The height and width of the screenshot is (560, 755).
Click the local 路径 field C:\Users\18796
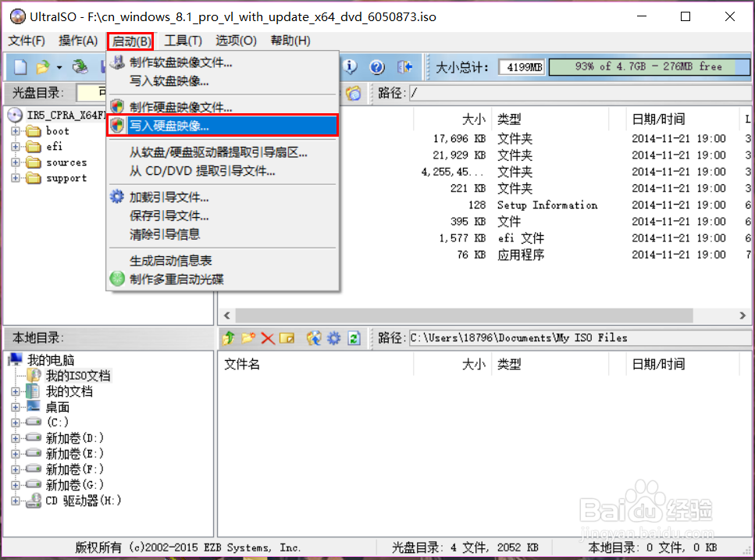click(x=580, y=338)
